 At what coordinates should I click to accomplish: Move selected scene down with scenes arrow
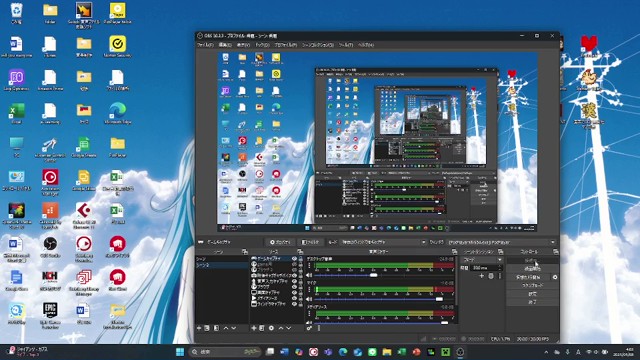click(x=233, y=328)
